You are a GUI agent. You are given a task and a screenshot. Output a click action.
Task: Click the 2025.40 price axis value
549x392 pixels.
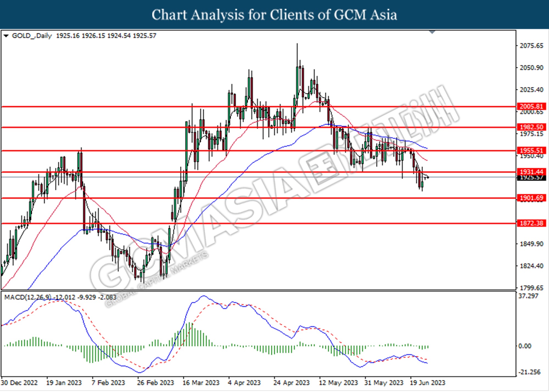pyautogui.click(x=531, y=90)
